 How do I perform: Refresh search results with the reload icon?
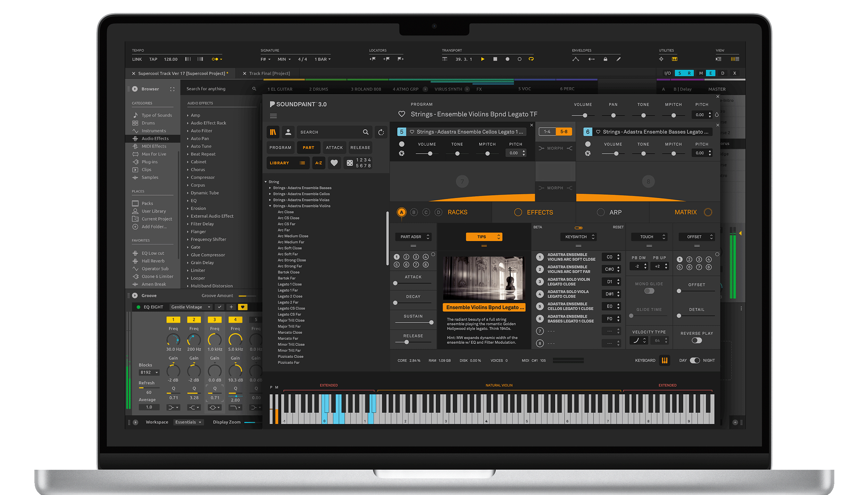381,132
